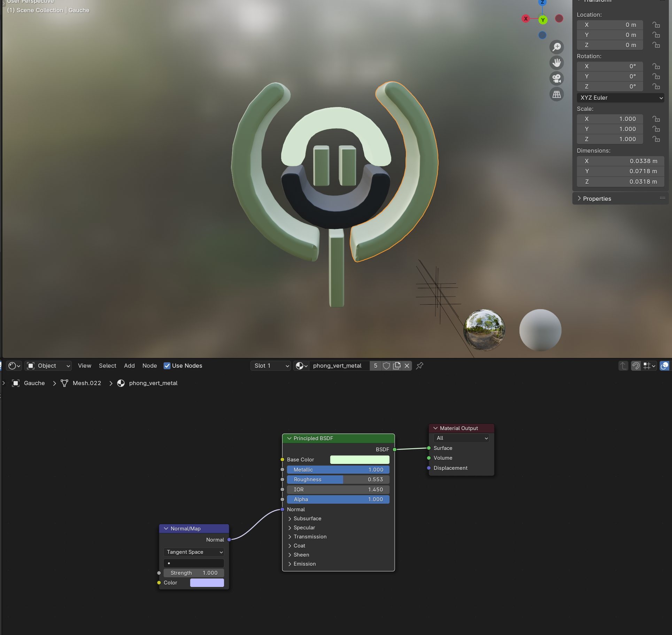Click the material user count 5 button
The width and height of the screenshot is (672, 635).
pos(376,366)
